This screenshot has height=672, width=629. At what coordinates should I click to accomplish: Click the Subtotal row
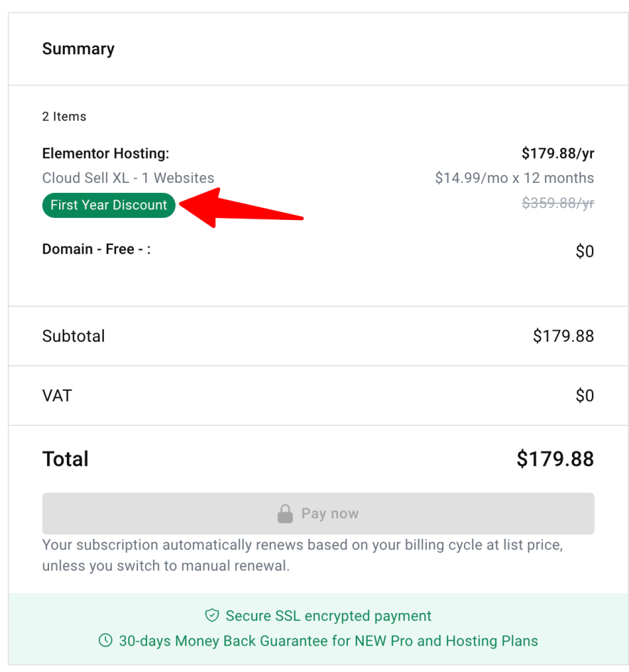coord(73,335)
